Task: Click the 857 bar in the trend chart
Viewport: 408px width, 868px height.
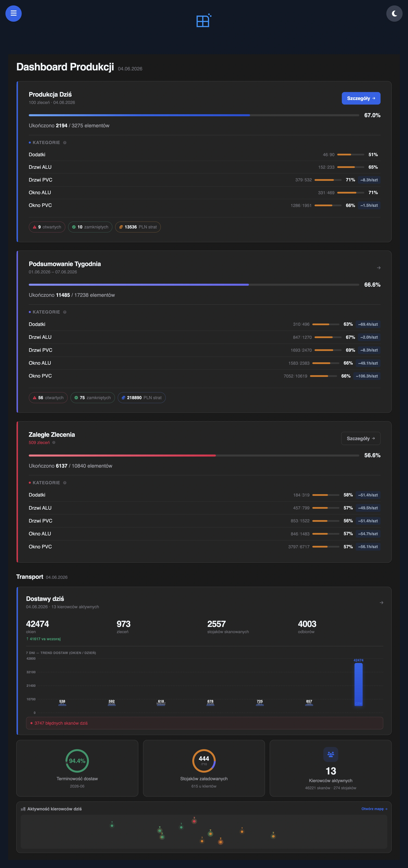Action: click(309, 705)
